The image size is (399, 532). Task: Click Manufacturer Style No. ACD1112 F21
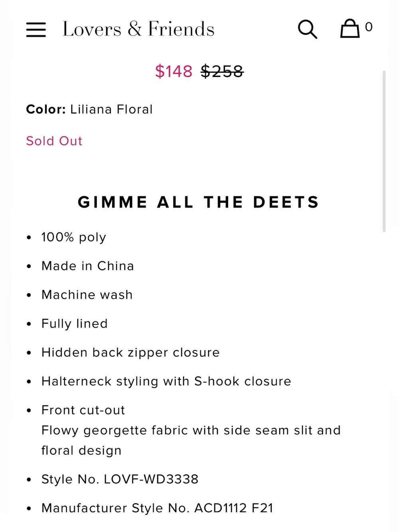click(x=158, y=508)
